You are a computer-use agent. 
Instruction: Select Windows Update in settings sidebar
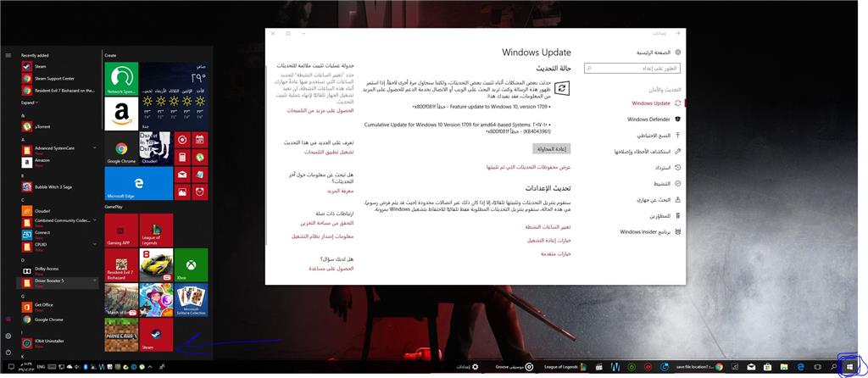(656, 103)
